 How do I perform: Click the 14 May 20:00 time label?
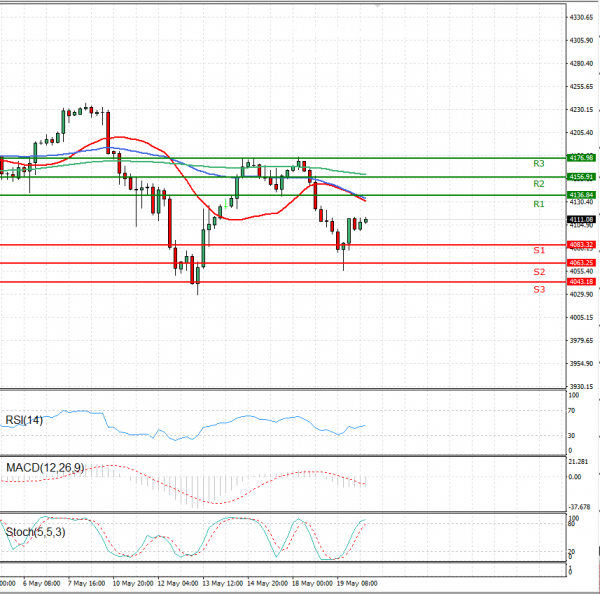click(x=267, y=584)
